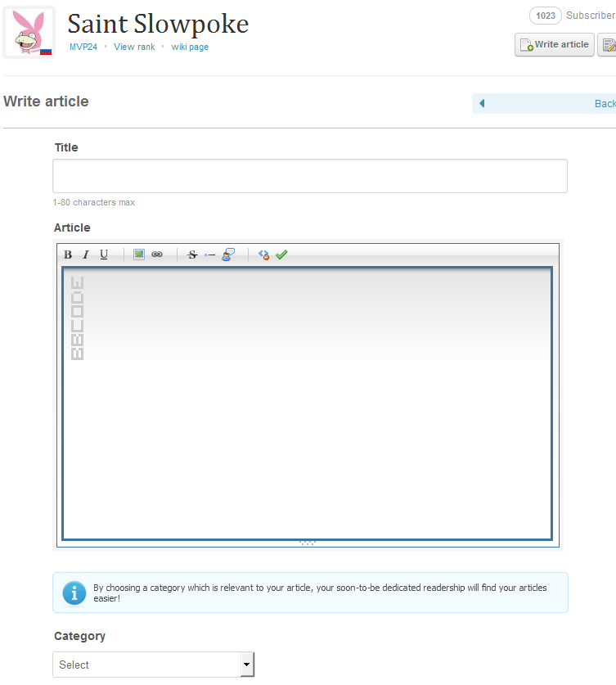
Task: Apply strikethrough formatting in the editor
Action: coord(192,255)
